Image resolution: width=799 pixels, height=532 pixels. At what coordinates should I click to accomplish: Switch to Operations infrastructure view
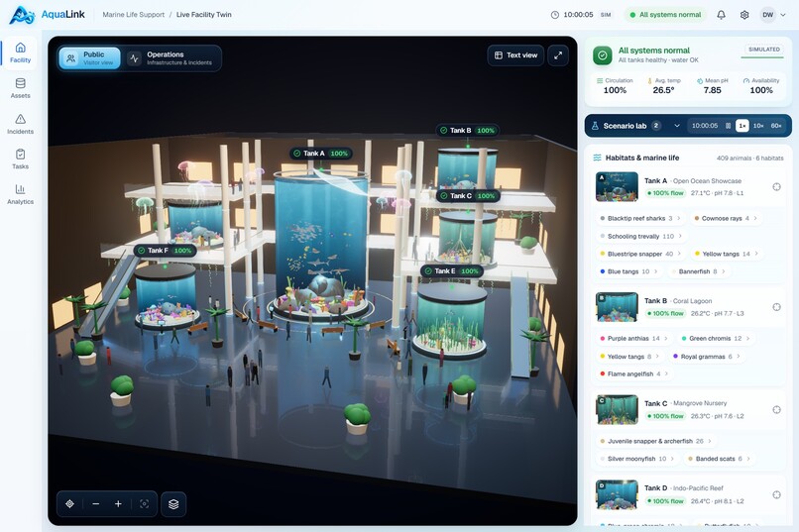[x=172, y=58]
